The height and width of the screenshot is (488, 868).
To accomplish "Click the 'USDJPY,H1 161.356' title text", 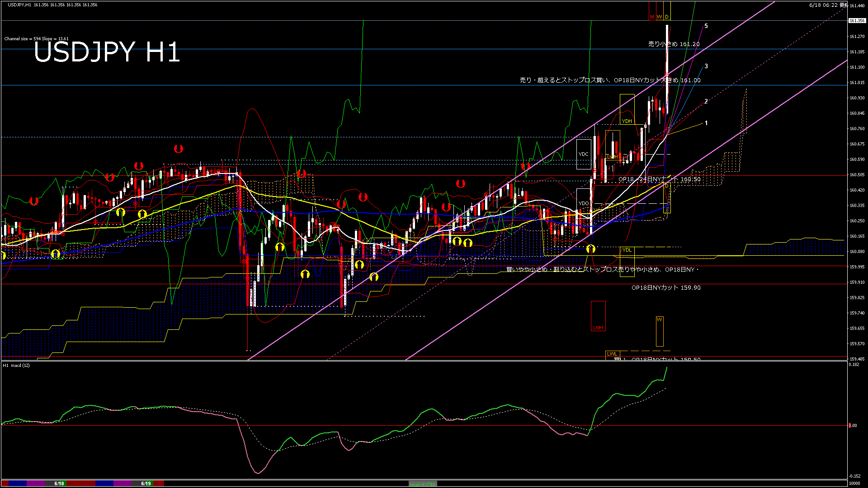I will 28,5.
